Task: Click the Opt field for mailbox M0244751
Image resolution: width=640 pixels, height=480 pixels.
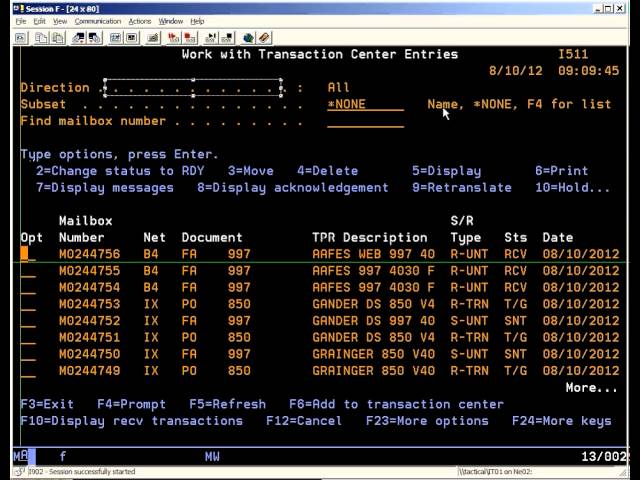Action: point(28,338)
